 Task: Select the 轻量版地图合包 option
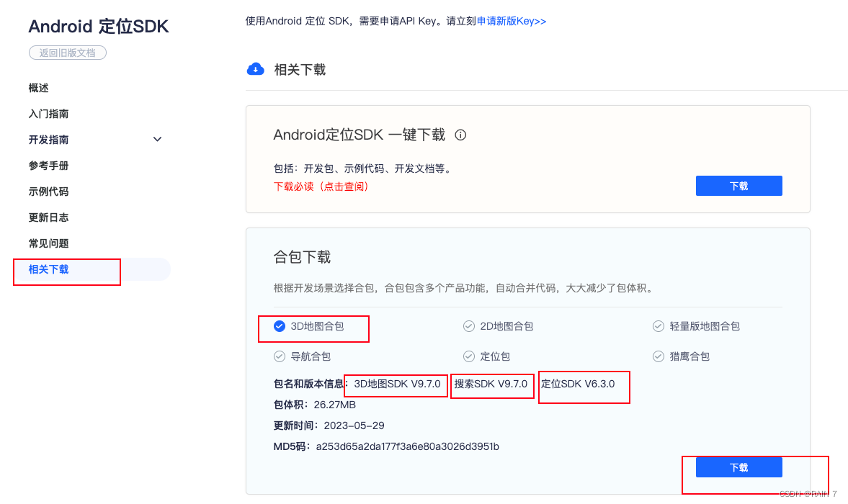coord(696,326)
